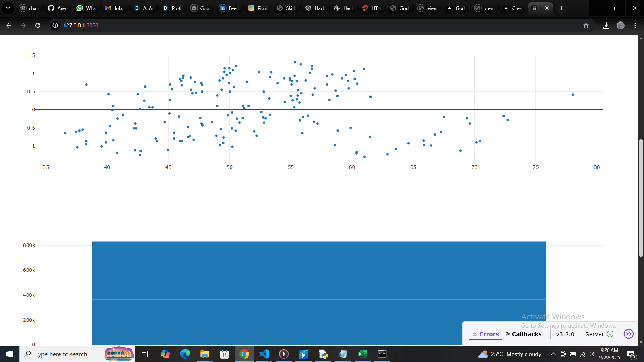Screen dimensions: 644x362
Task: Click the '75' x-axis tick label
Action: click(535, 167)
